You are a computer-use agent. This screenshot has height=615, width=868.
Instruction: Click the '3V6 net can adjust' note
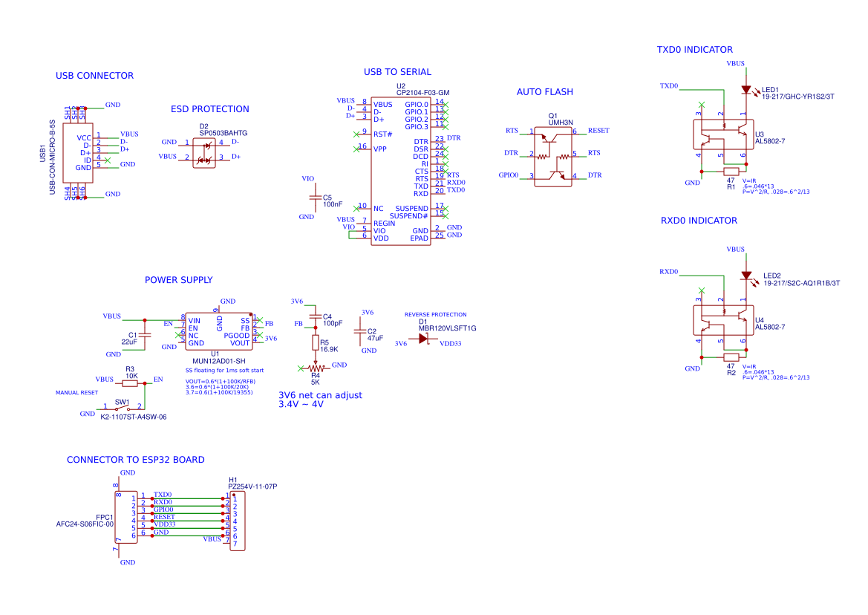(x=321, y=395)
